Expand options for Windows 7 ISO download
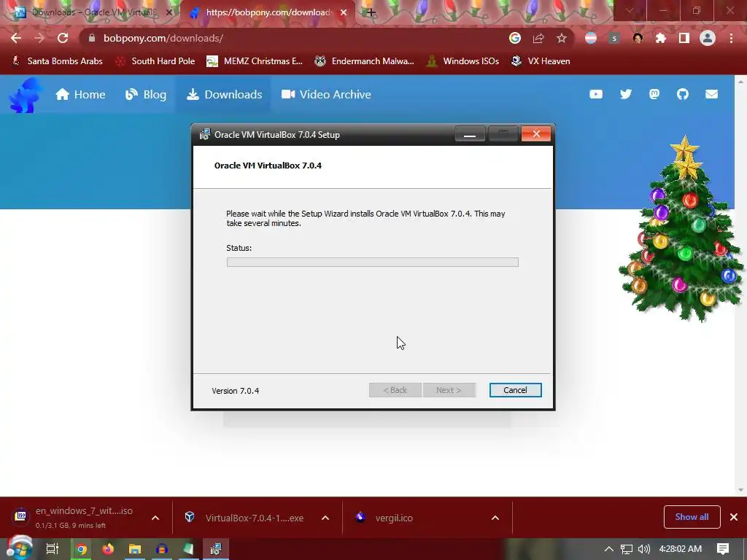The height and width of the screenshot is (560, 747). coord(155,518)
